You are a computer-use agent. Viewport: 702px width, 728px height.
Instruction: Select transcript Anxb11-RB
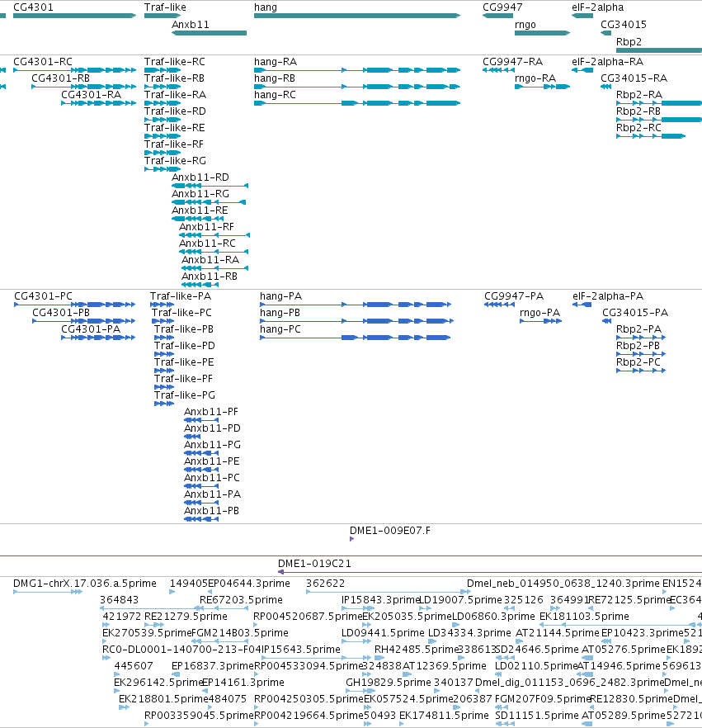[200, 285]
